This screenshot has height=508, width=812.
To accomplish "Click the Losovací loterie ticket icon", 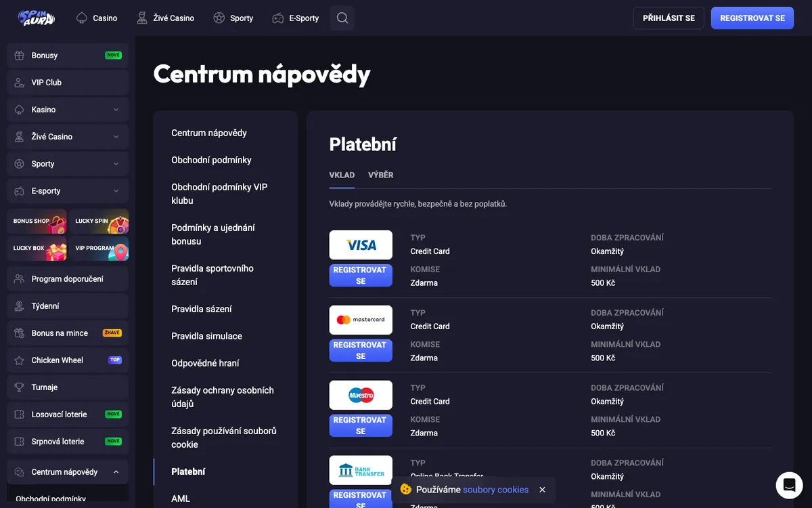I will [x=19, y=415].
